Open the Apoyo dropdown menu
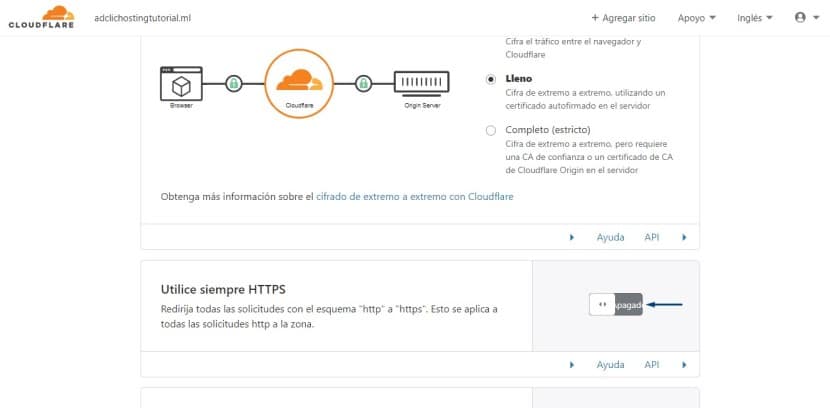830x408 pixels. [697, 18]
